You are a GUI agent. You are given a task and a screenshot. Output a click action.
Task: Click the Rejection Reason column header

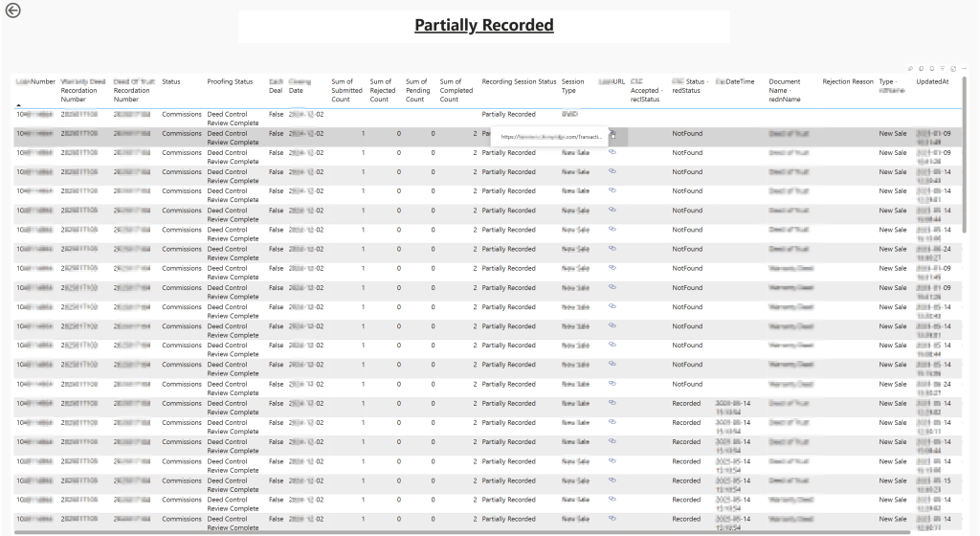click(848, 82)
